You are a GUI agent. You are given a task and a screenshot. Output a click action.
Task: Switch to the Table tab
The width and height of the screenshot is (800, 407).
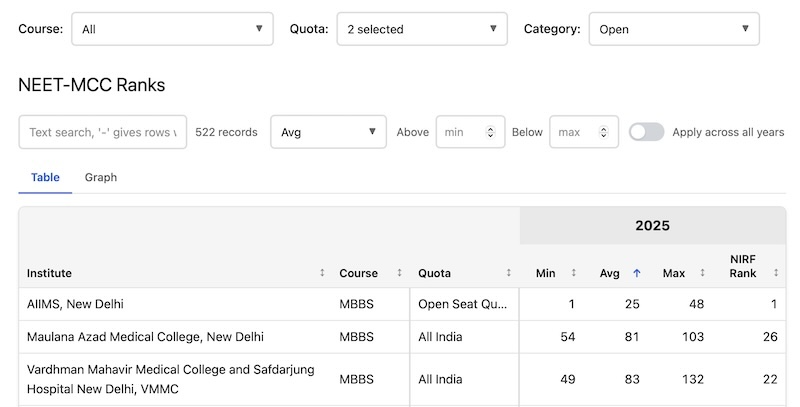pos(45,177)
